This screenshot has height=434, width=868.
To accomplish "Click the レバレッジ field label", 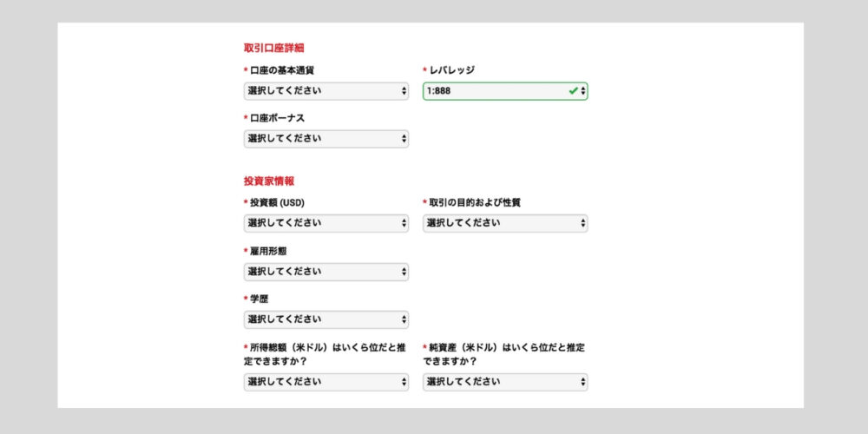I will [x=451, y=70].
